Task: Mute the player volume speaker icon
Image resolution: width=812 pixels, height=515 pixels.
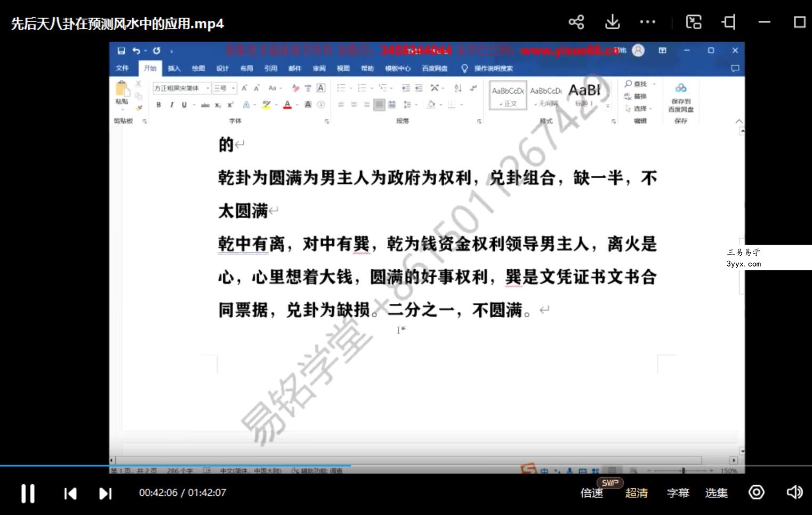Action: [794, 492]
